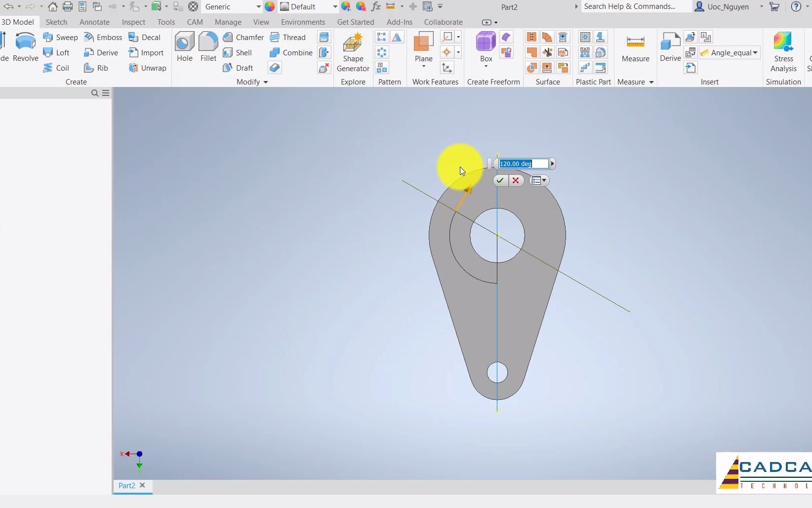Screen dimensions: 812x508
Task: Start the Shape Generator
Action: coord(353,52)
